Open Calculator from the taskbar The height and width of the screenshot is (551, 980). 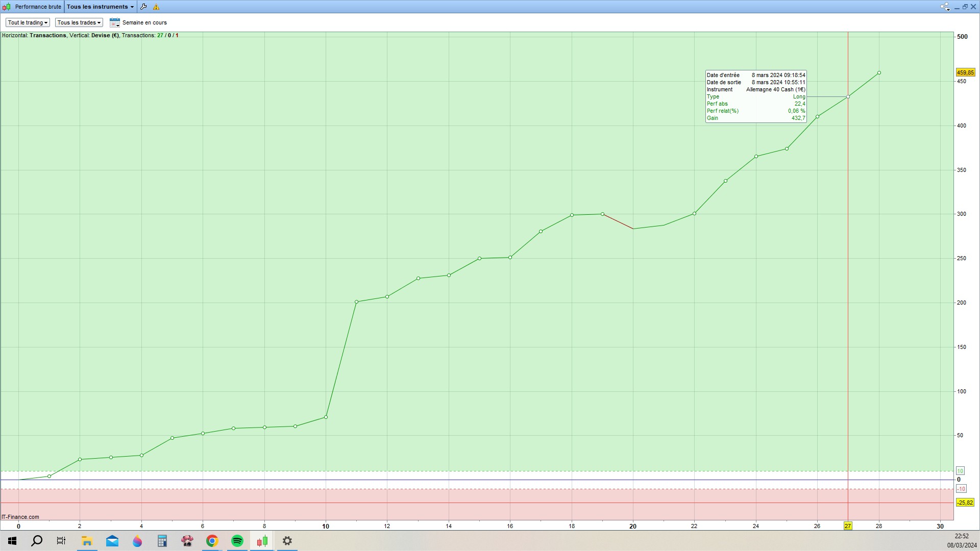click(162, 541)
